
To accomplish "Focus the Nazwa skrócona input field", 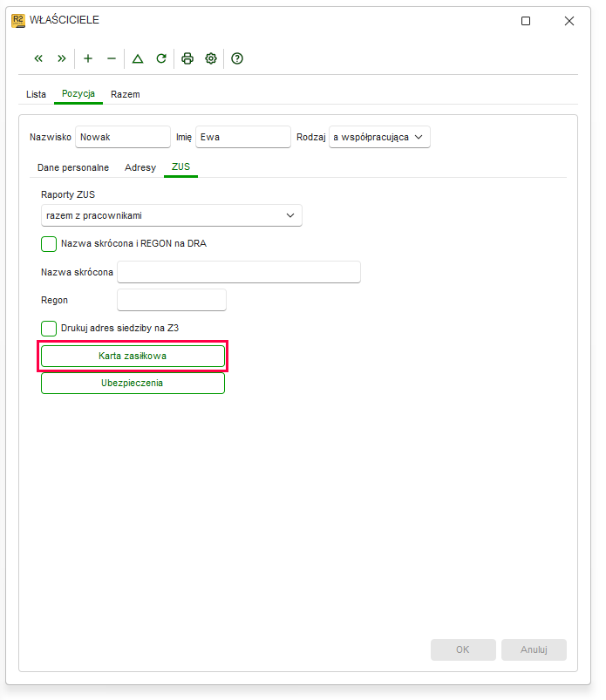I will (239, 272).
